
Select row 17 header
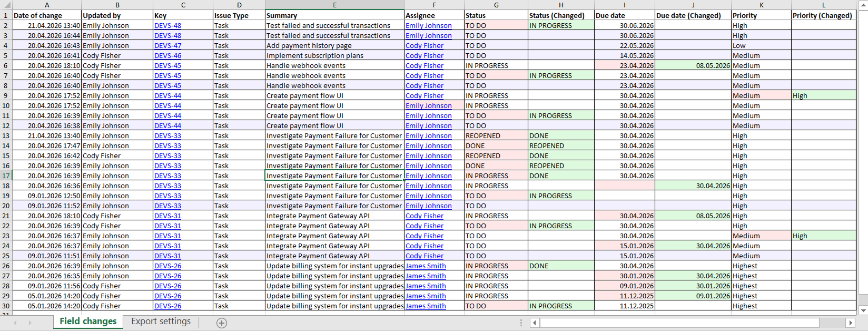[6, 176]
